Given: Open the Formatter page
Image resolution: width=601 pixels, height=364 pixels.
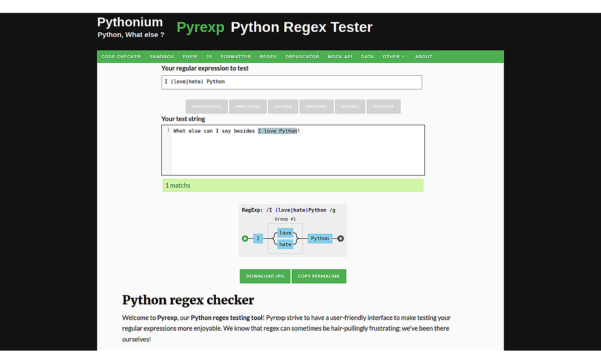Looking at the screenshot, I should (x=236, y=57).
